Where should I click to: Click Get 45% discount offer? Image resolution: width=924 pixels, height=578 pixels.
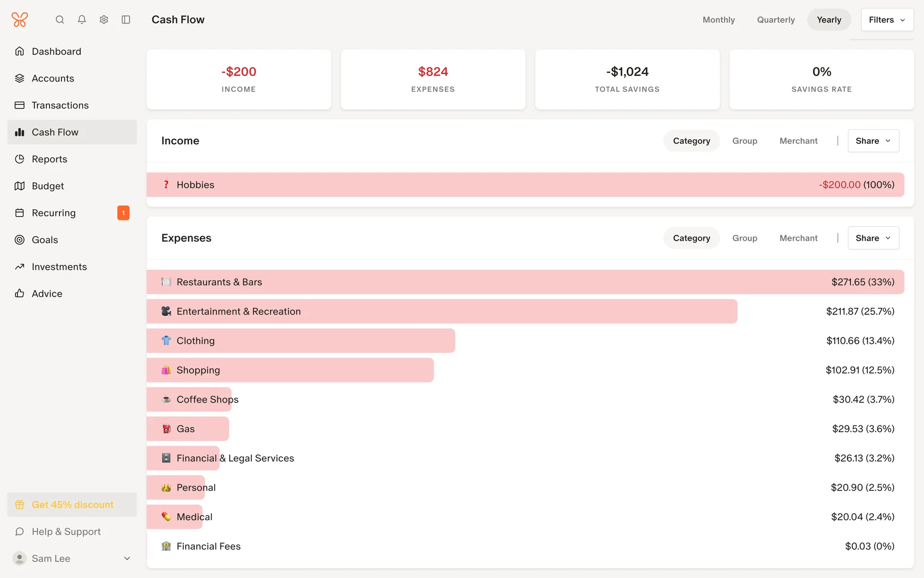[72, 505]
